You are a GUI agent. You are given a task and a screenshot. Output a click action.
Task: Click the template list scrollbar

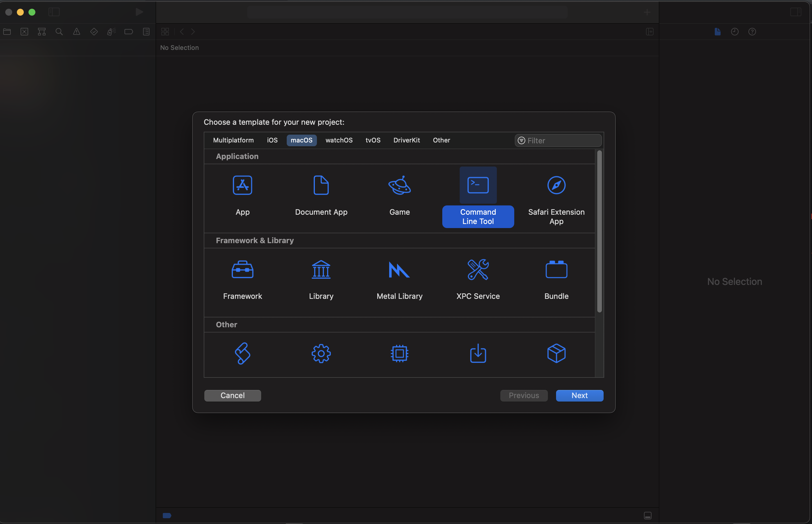click(599, 231)
